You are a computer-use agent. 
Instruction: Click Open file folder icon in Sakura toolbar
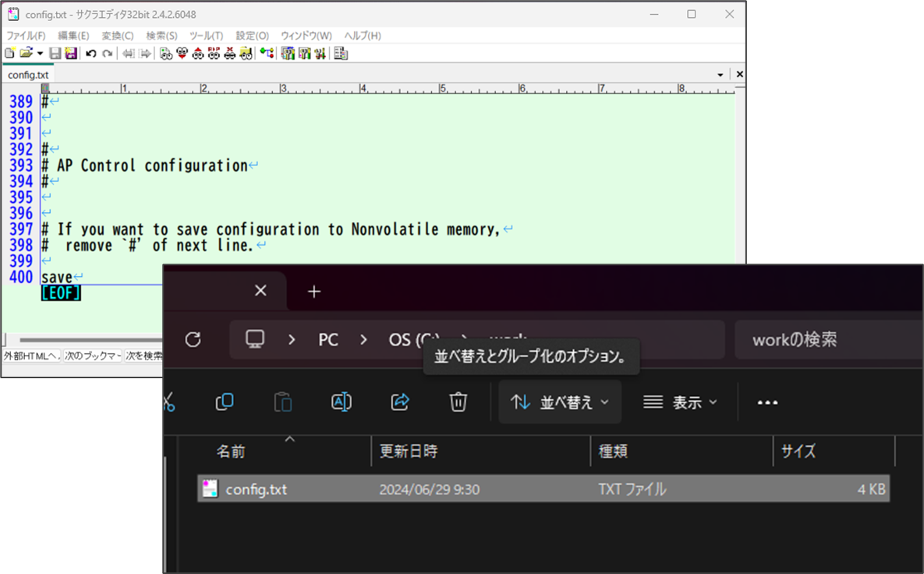(x=25, y=54)
